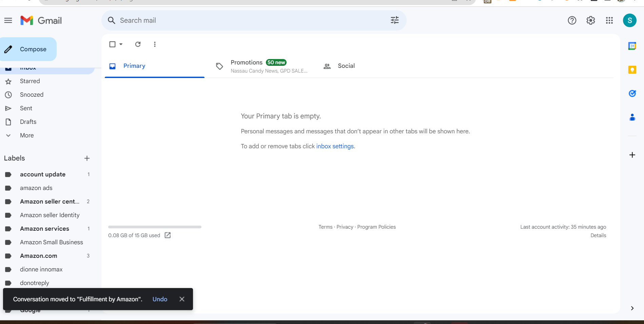Switch to the Promotions tab
The width and height of the screenshot is (644, 324).
pos(262,66)
